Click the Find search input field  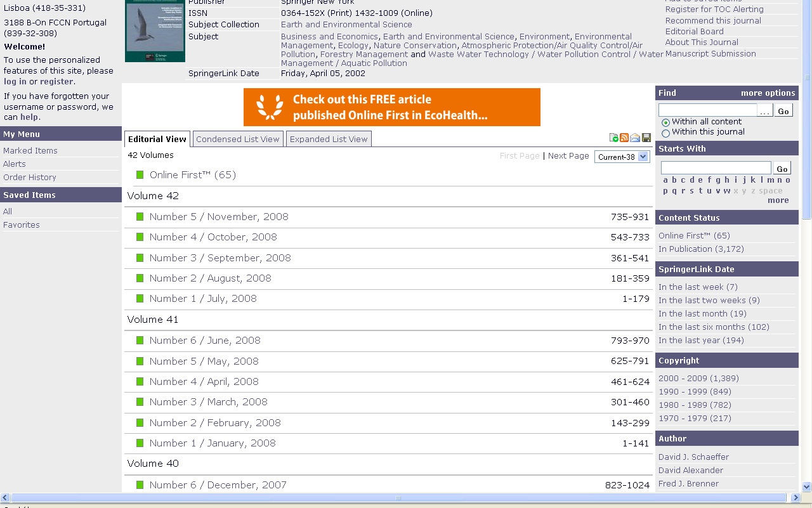coord(708,110)
